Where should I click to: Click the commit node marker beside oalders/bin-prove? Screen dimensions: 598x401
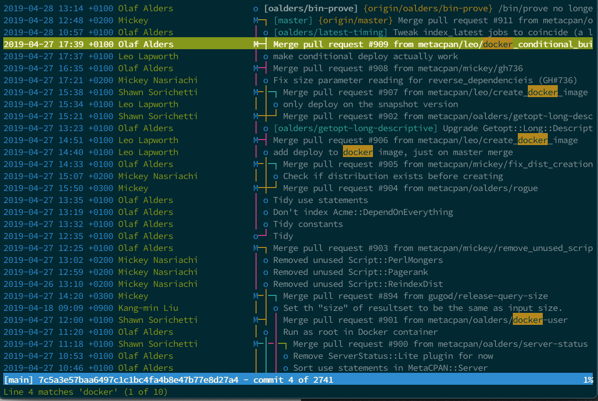256,8
